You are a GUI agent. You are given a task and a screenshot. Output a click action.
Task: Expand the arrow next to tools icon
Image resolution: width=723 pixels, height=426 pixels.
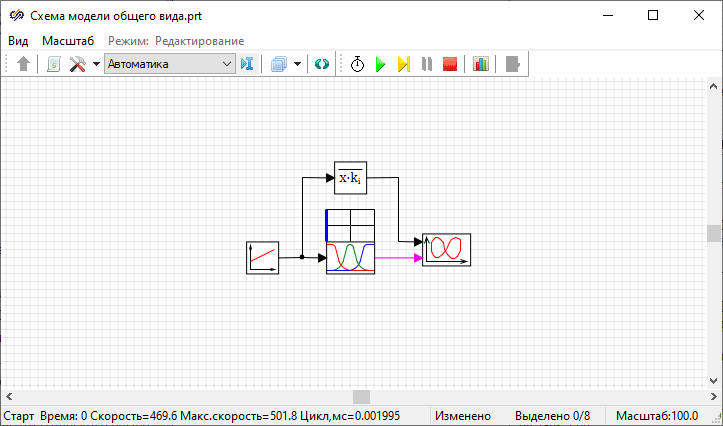(x=96, y=64)
